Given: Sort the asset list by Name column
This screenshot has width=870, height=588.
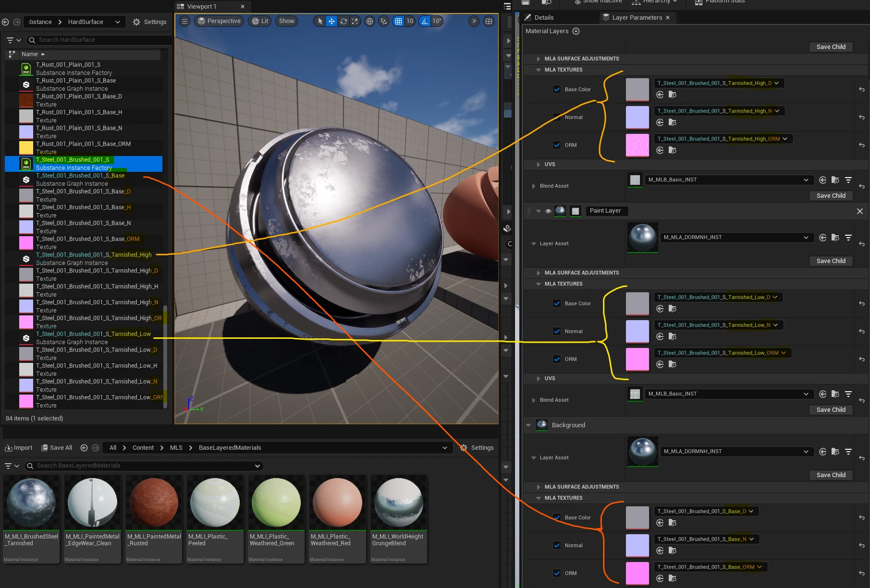Looking at the screenshot, I should click(x=90, y=54).
